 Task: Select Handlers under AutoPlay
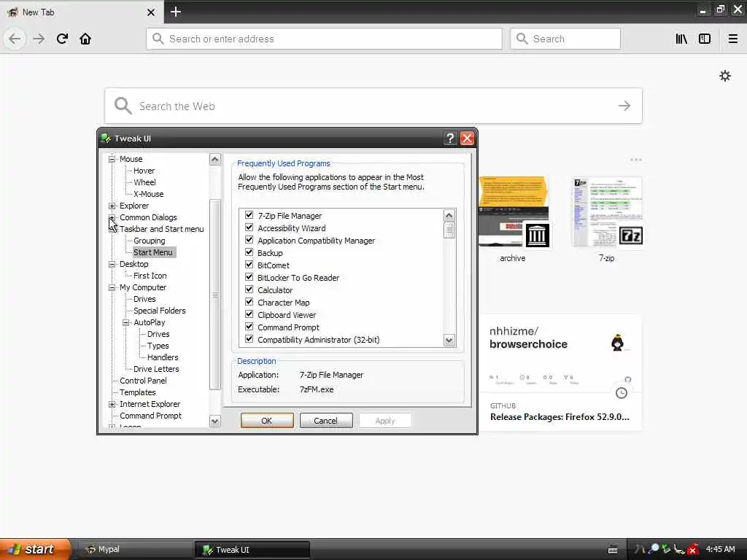pyautogui.click(x=163, y=357)
